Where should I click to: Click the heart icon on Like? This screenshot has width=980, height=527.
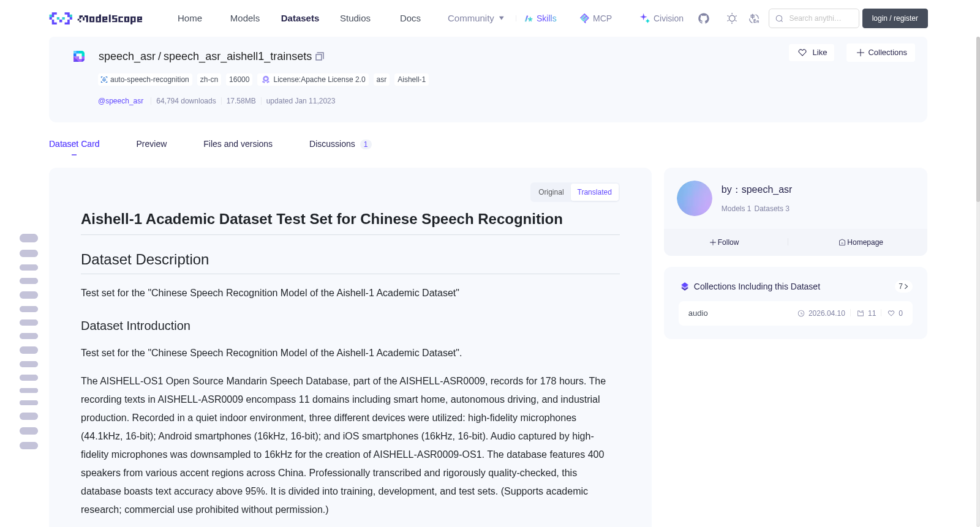click(802, 53)
